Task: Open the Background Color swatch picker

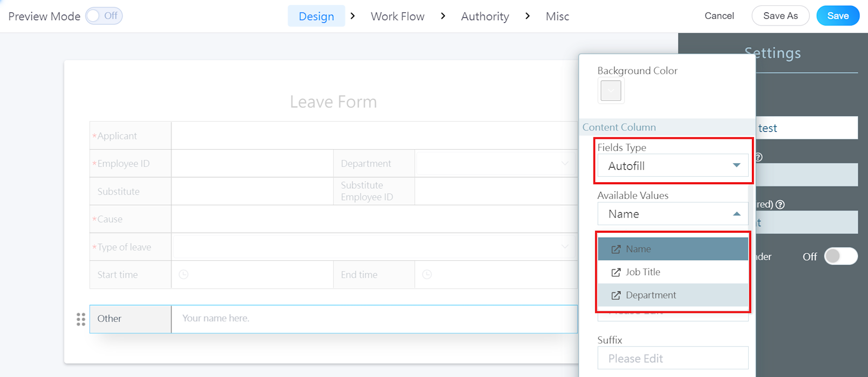Action: click(x=611, y=91)
